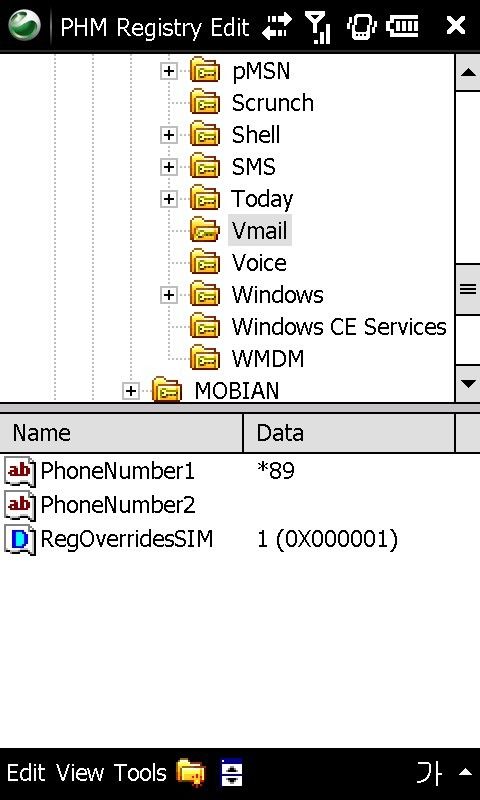Expand the Today key
Viewport: 480px width, 800px height.
click(168, 199)
